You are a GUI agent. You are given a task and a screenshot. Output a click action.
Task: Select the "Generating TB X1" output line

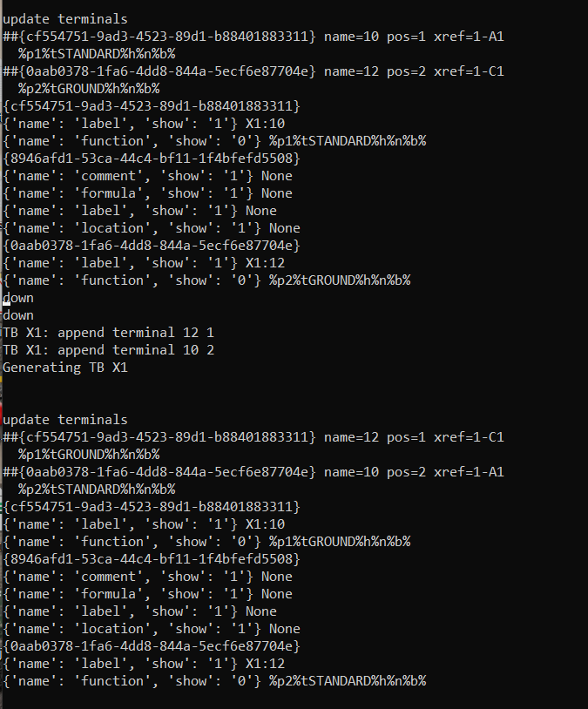[x=65, y=368]
